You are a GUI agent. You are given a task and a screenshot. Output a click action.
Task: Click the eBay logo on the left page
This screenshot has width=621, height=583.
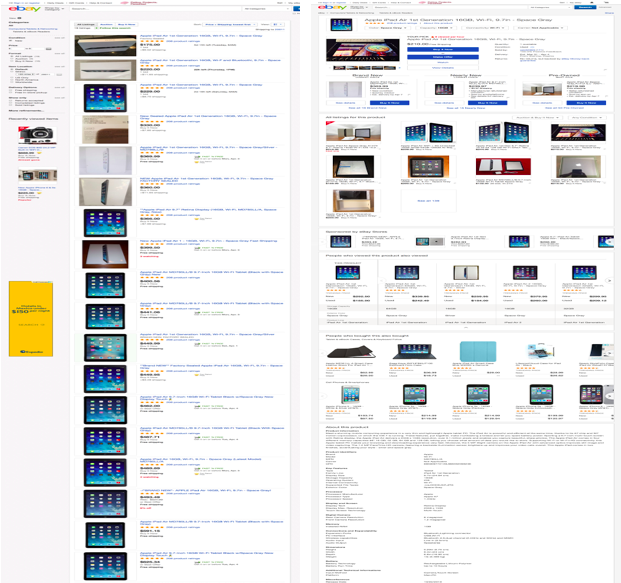[25, 8]
